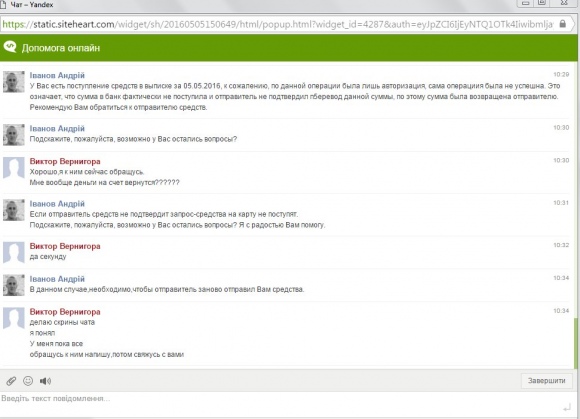Select the URL in the address bar
The height and width of the screenshot is (419, 580).
(277, 24)
